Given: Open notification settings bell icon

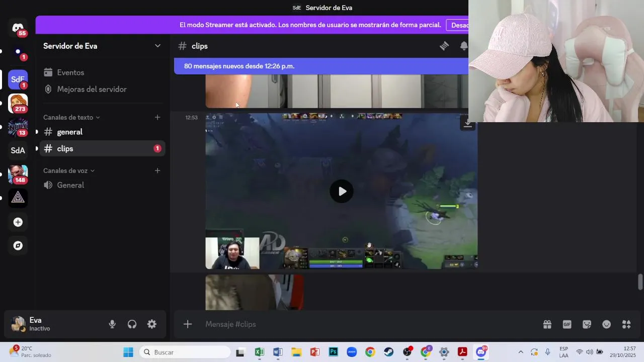Looking at the screenshot, I should (463, 46).
